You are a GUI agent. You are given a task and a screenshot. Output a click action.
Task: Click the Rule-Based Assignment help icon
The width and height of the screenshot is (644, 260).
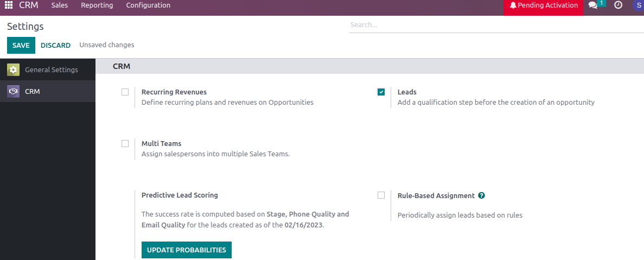(x=482, y=195)
